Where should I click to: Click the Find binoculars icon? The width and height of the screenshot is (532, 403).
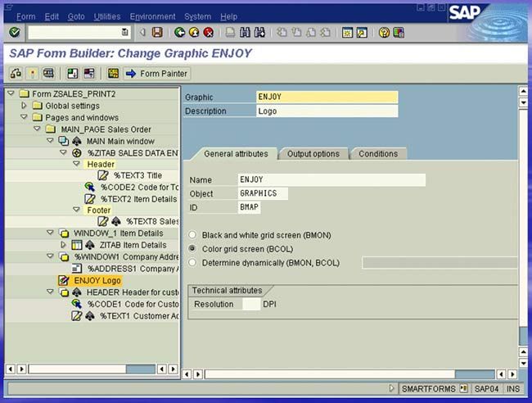click(245, 33)
